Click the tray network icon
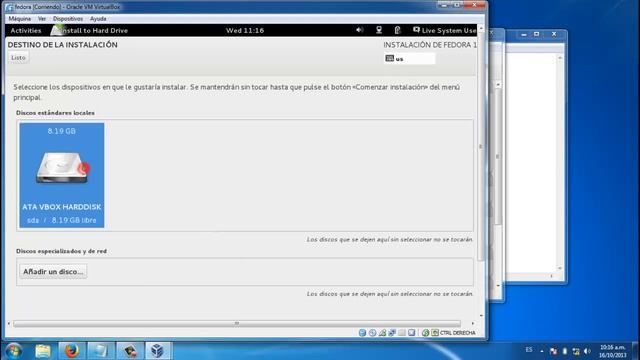This screenshot has height=360, width=640. tap(576, 351)
